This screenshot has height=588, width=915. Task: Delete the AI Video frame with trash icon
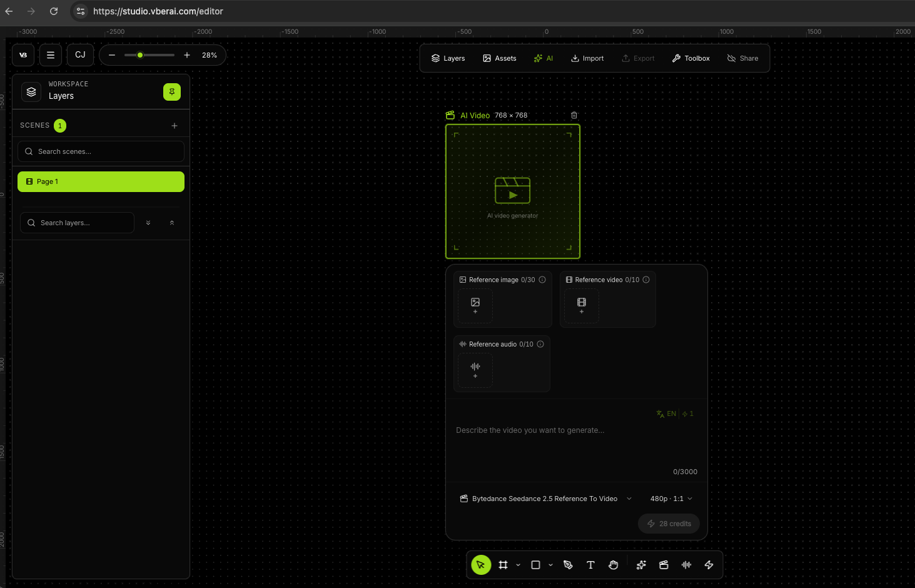click(574, 115)
